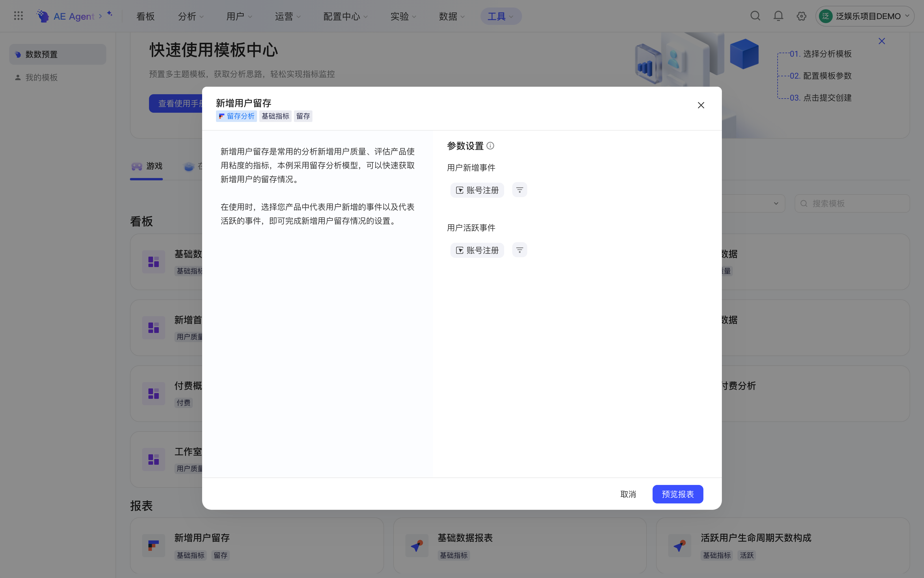Click the 新增用户留存 report card icon

[x=154, y=545]
